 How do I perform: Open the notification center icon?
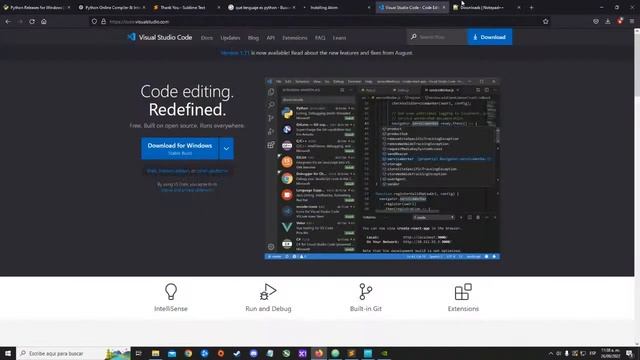click(629, 353)
